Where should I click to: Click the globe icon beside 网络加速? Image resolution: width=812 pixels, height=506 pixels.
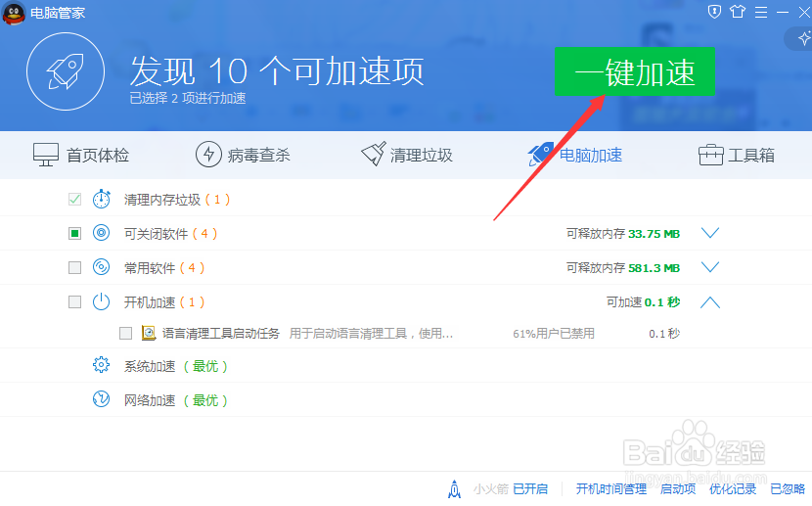(x=101, y=399)
